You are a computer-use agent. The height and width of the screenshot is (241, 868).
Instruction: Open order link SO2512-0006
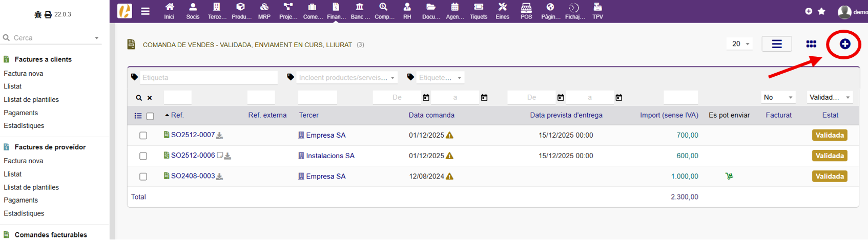pos(193,156)
